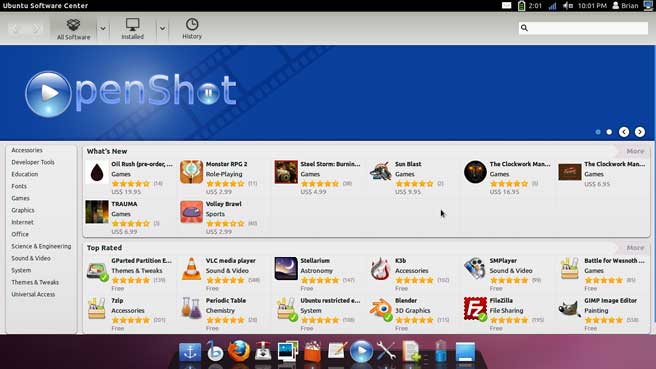Viewport: 656px width, 369px height.
Task: Open the Sound & Video category
Action: [31, 258]
